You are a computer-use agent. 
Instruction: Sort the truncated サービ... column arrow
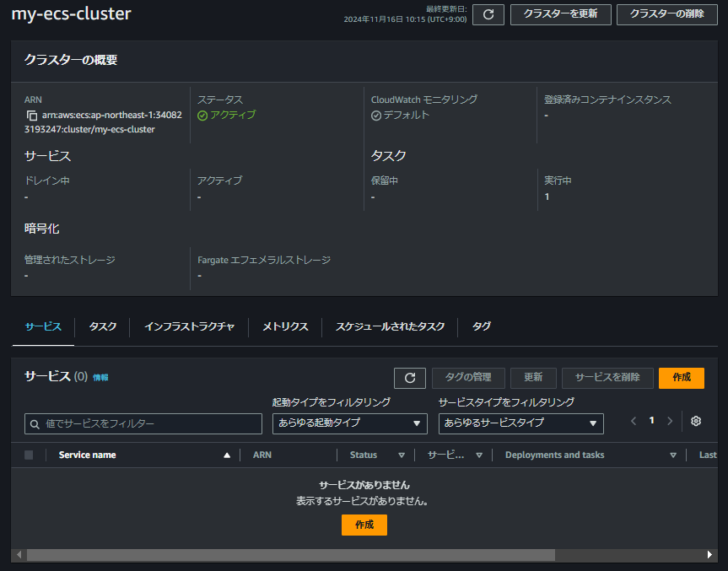(478, 455)
